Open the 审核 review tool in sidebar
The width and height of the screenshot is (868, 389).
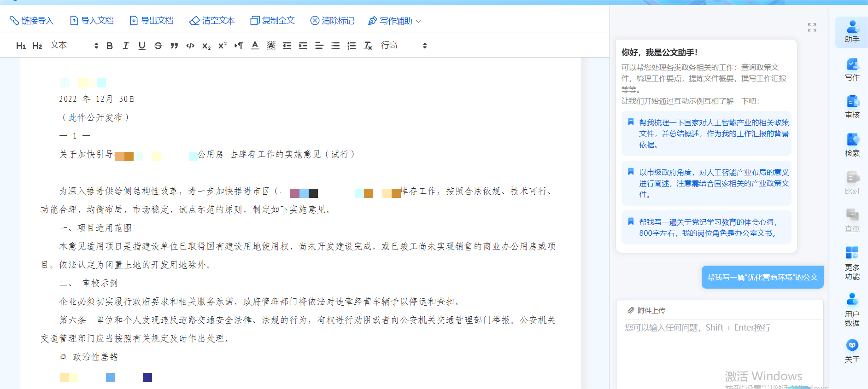(x=852, y=107)
